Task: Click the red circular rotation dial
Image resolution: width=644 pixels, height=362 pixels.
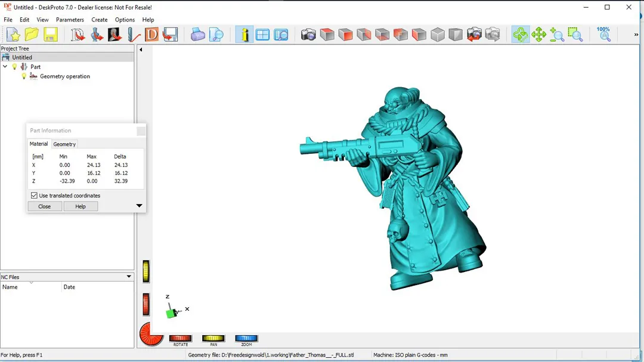Action: click(150, 333)
